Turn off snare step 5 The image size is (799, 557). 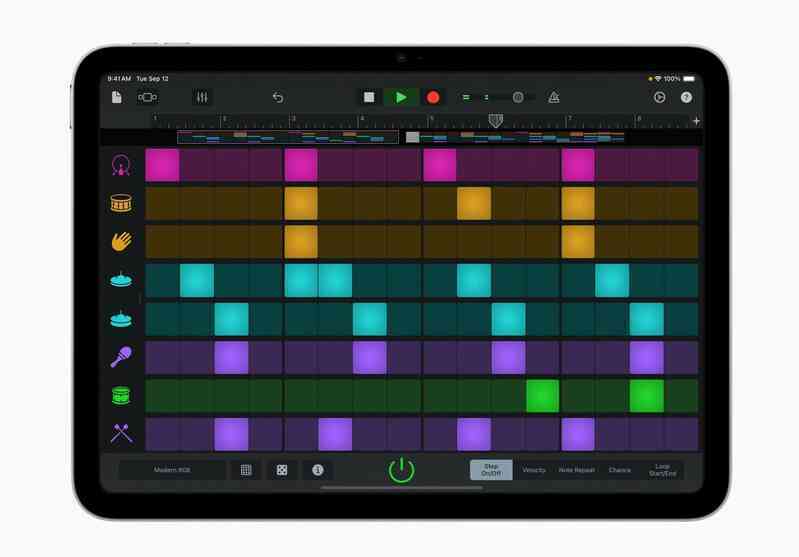coord(301,203)
